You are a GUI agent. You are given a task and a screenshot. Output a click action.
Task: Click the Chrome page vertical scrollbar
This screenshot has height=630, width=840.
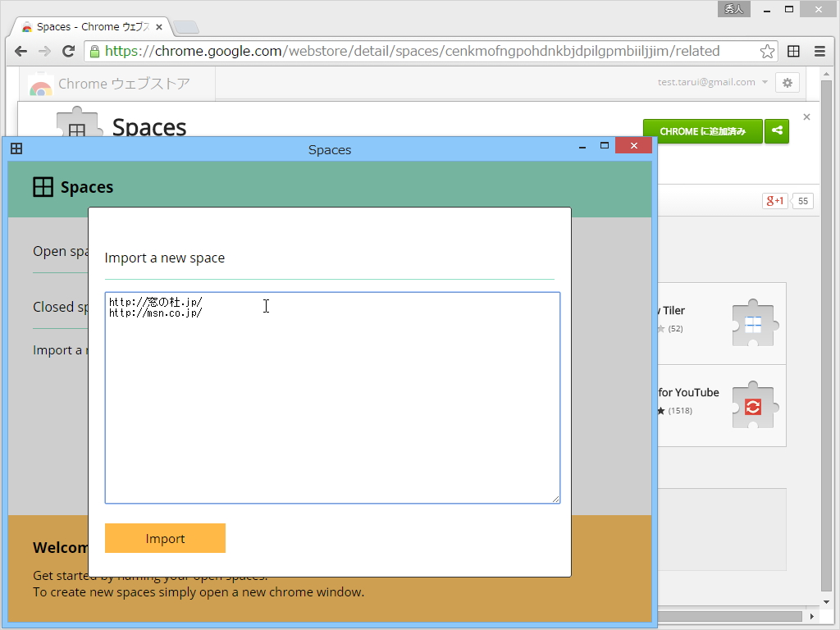pyautogui.click(x=826, y=336)
